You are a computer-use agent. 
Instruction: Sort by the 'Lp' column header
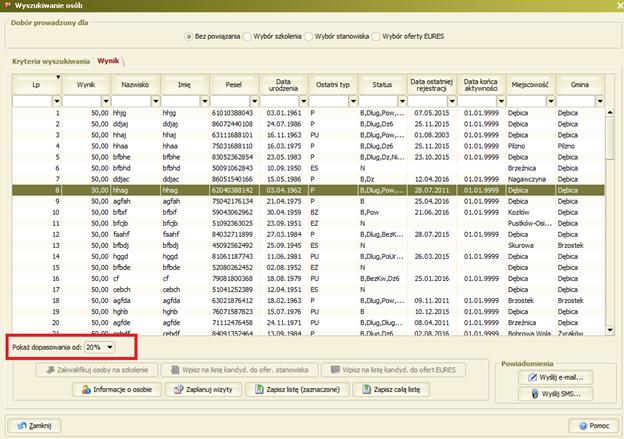pyautogui.click(x=37, y=84)
